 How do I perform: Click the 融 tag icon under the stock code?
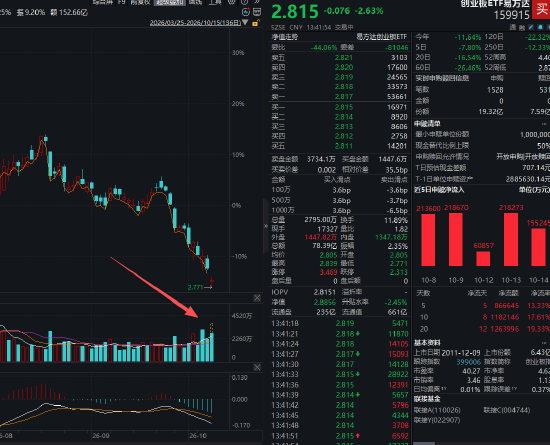coord(522,27)
